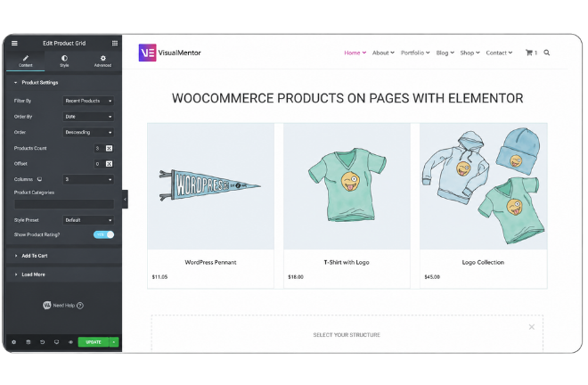The width and height of the screenshot is (588, 385).
Task: Click the $45.00 price
Action: coord(432,277)
